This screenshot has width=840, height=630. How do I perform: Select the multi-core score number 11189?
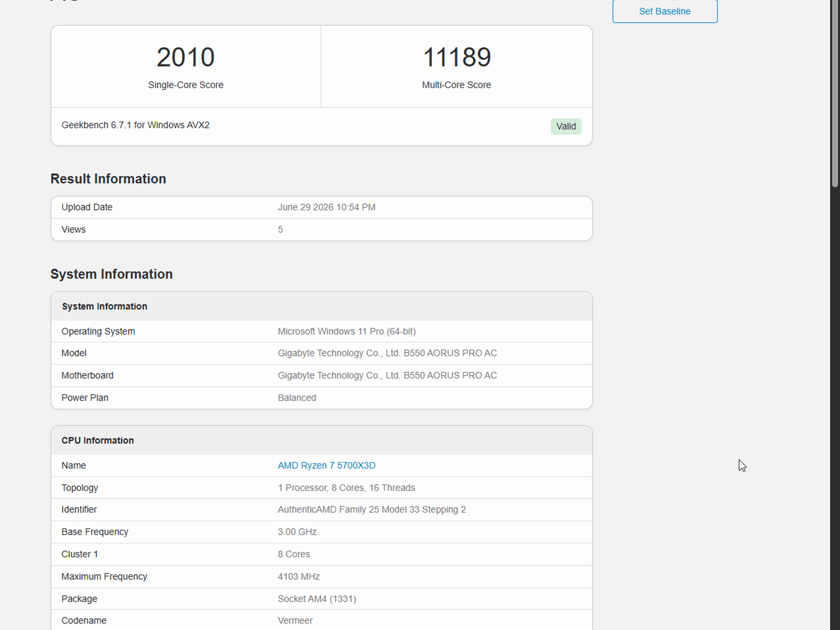point(457,57)
